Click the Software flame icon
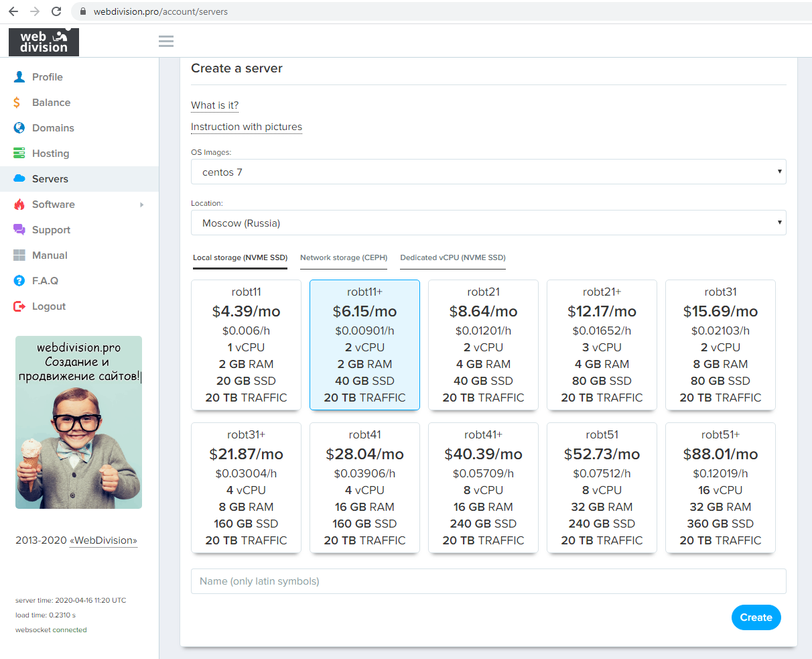The image size is (812, 659). [19, 204]
